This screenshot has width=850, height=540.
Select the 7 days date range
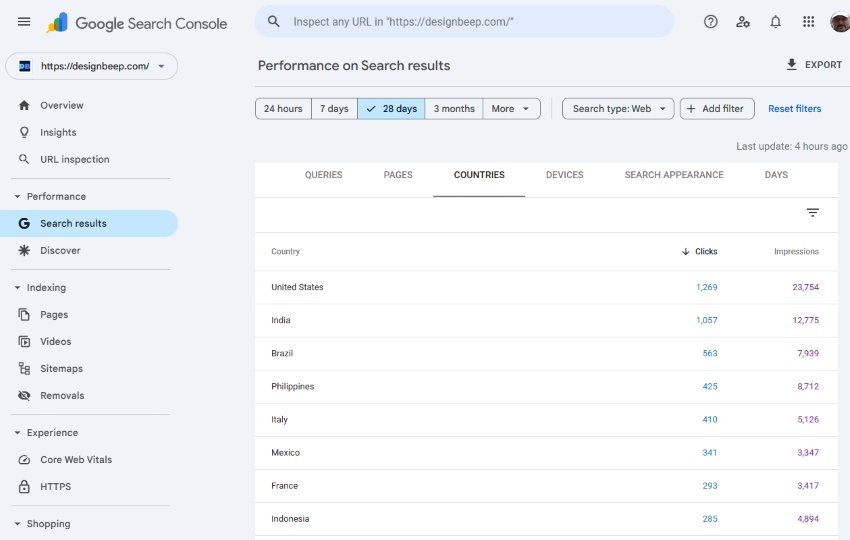(334, 109)
